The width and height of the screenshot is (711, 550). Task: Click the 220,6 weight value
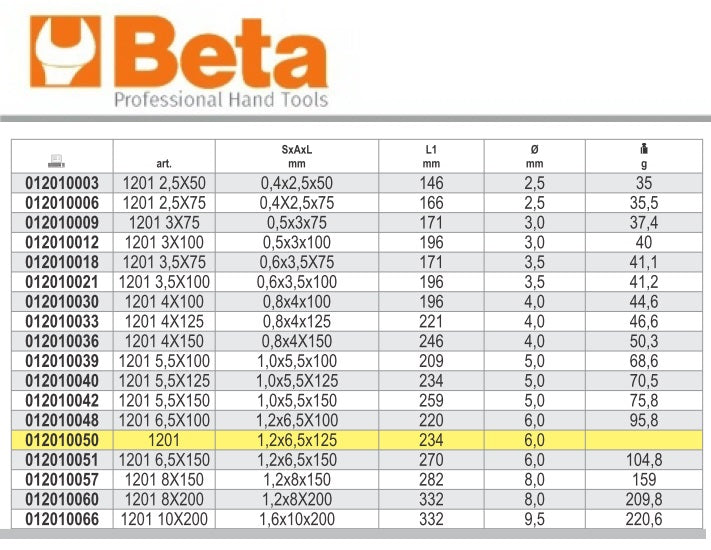click(643, 519)
